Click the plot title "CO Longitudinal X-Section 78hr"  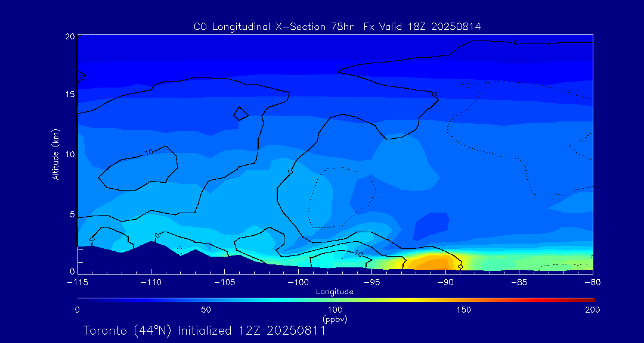[x=274, y=26]
